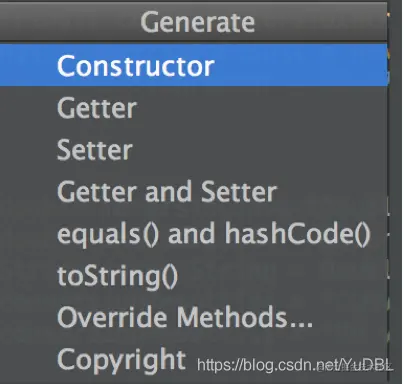The height and width of the screenshot is (384, 404).
Task: Click the word Setter in Getter and Setter
Action: click(x=239, y=192)
